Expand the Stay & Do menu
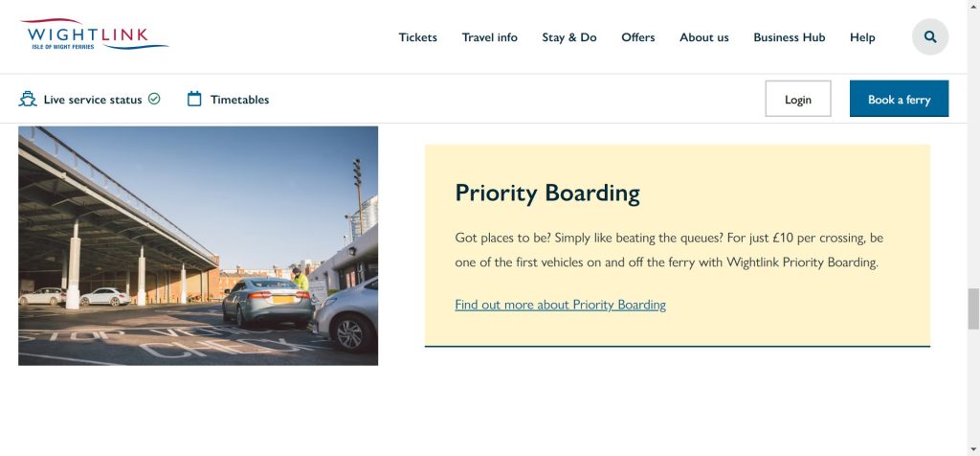The image size is (980, 456). tap(568, 37)
